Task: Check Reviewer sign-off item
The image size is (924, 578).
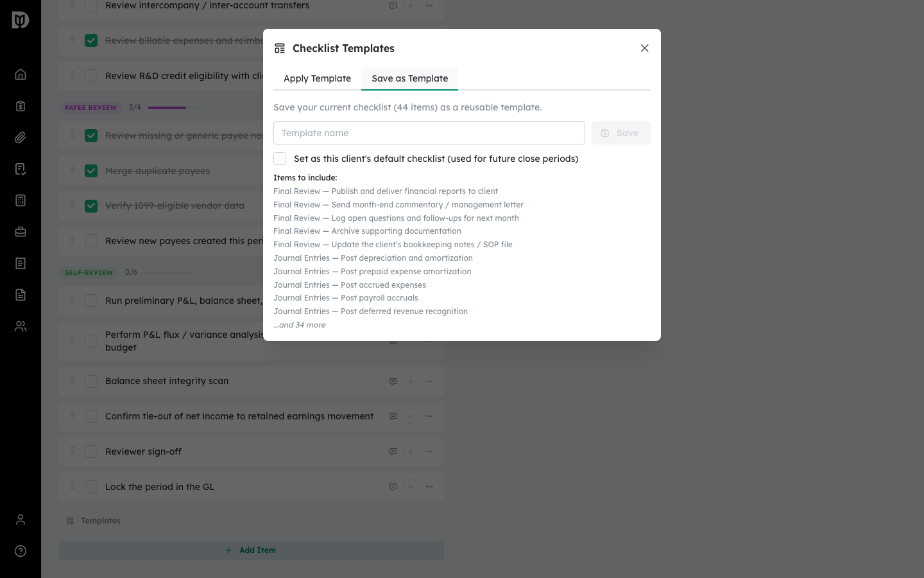Action: tap(91, 451)
